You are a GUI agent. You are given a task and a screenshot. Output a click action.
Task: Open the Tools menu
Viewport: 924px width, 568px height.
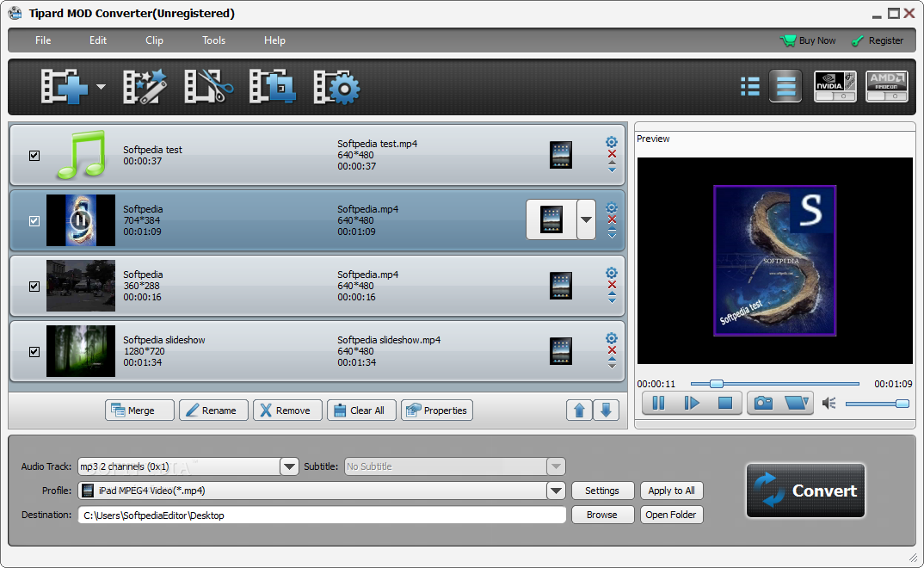coord(214,40)
